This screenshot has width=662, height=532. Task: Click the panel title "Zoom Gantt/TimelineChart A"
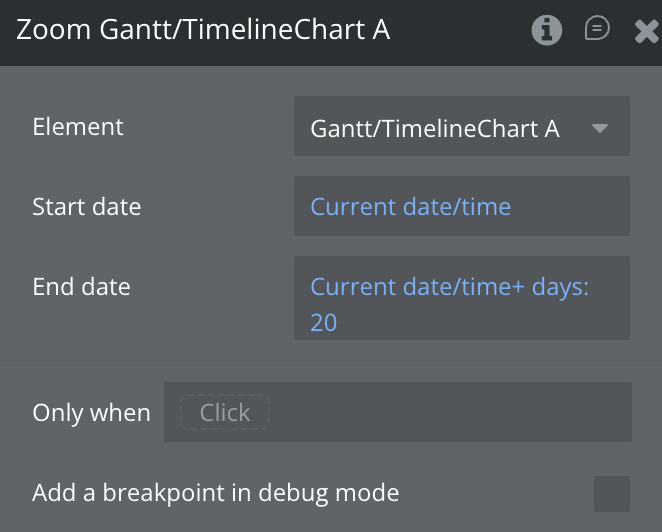[x=203, y=31]
